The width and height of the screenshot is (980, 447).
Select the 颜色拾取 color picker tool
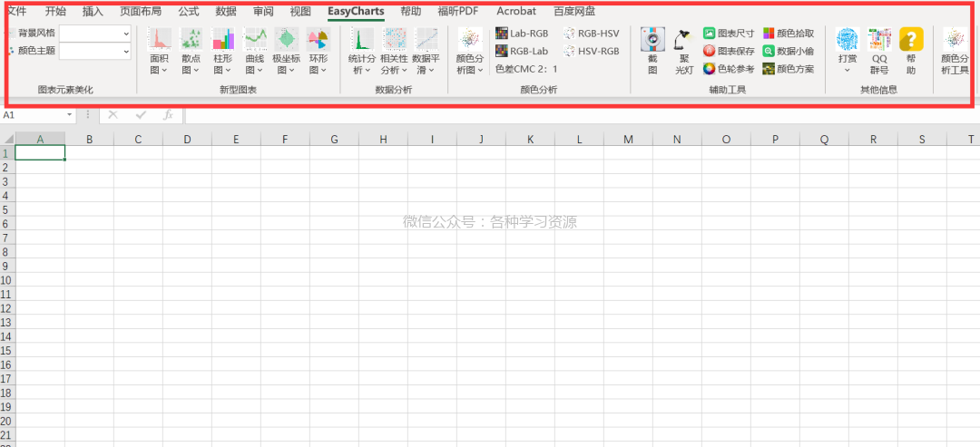pos(789,34)
